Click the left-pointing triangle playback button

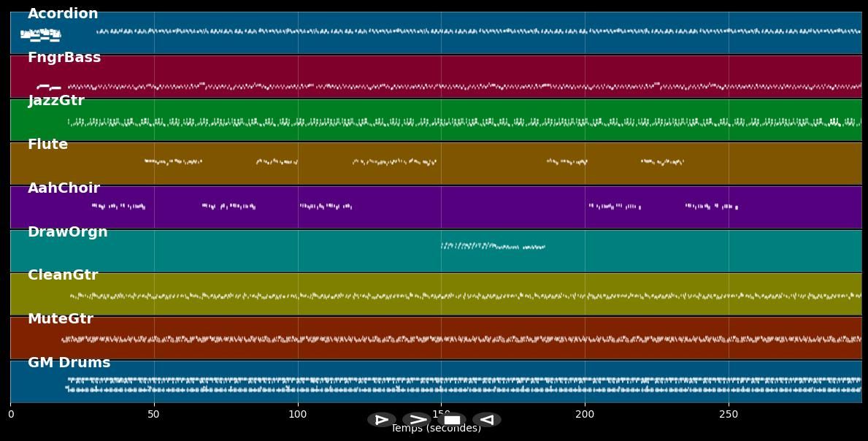pyautogui.click(x=486, y=420)
